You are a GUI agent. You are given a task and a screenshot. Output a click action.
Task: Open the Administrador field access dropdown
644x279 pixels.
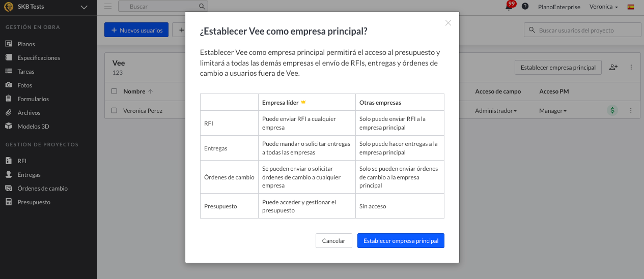point(495,111)
